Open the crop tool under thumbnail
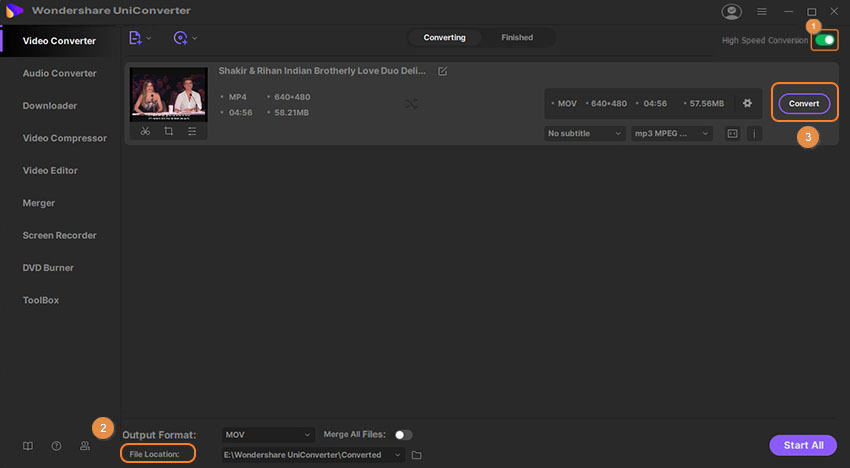The image size is (850, 468). pos(168,131)
